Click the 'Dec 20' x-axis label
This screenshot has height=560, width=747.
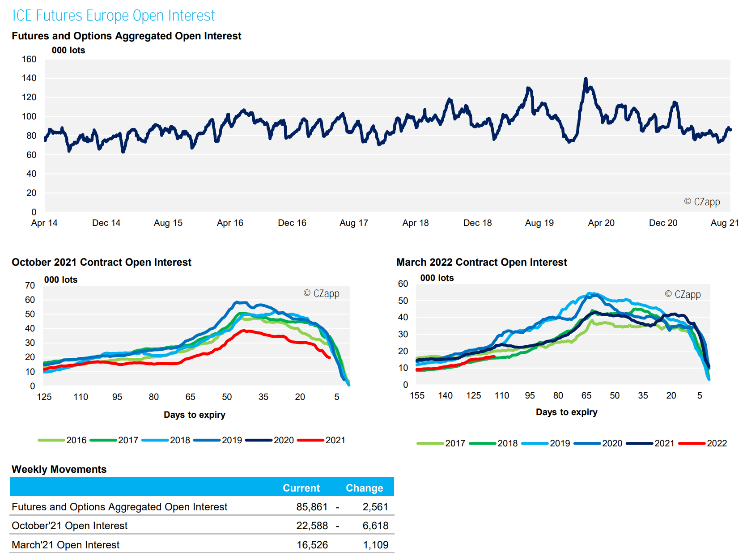coord(663,223)
